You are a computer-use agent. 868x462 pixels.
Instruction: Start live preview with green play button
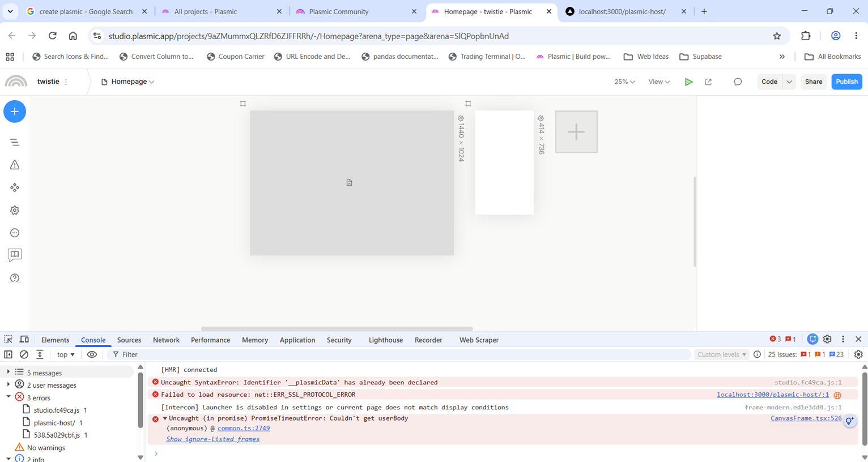coord(688,82)
